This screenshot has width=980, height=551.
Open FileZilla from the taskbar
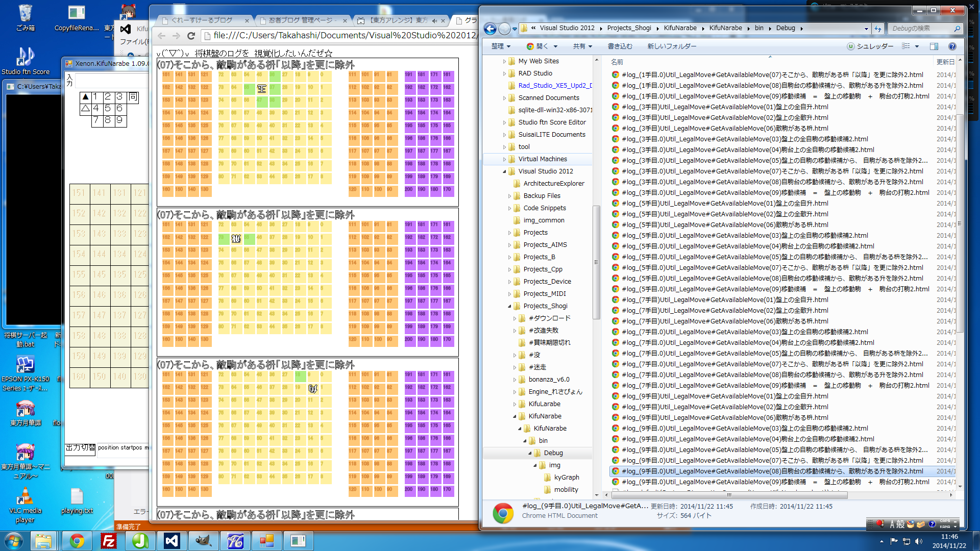(109, 541)
